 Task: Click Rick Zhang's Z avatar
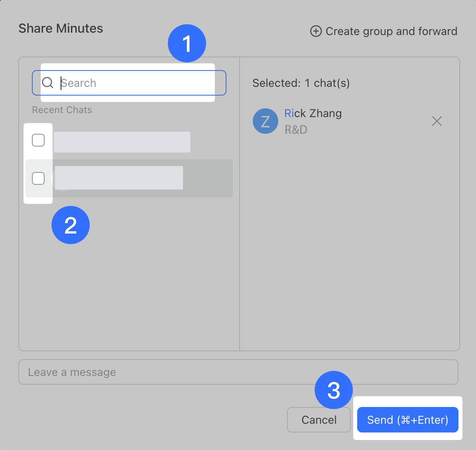tap(265, 121)
